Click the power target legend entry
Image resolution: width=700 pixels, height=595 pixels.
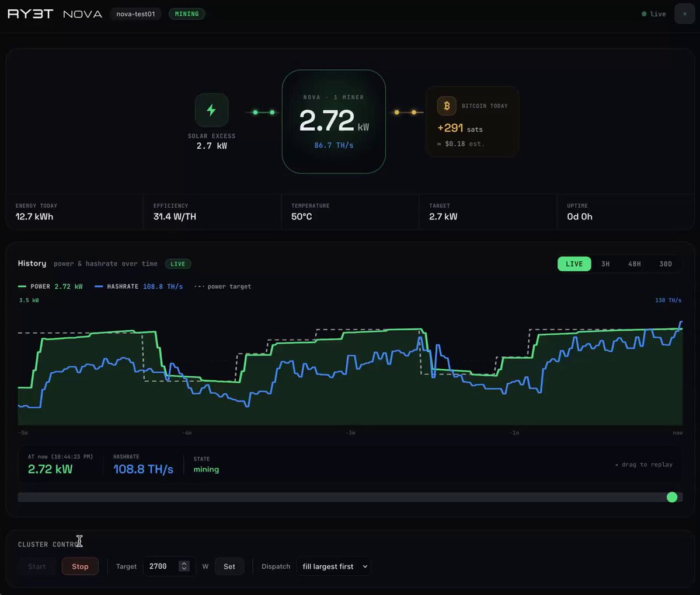coord(223,286)
